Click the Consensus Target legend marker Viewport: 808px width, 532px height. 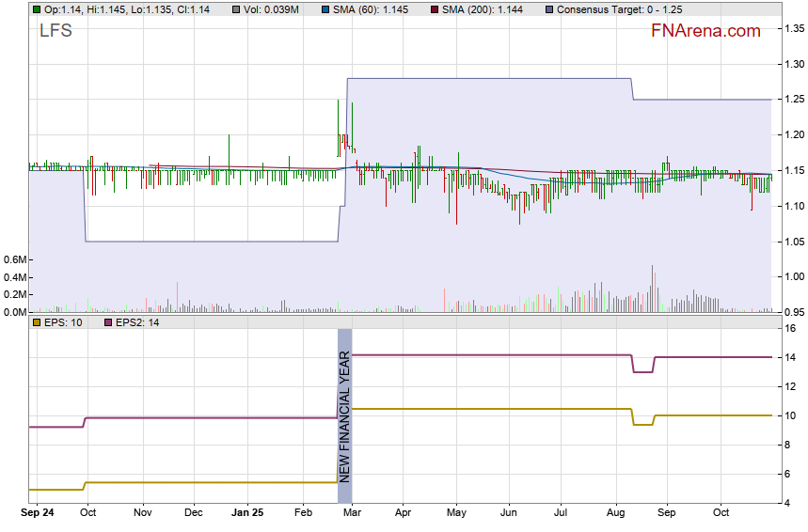coord(549,9)
